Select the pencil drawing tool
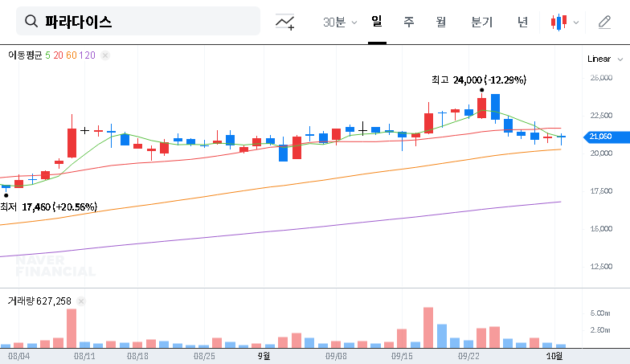 [604, 22]
